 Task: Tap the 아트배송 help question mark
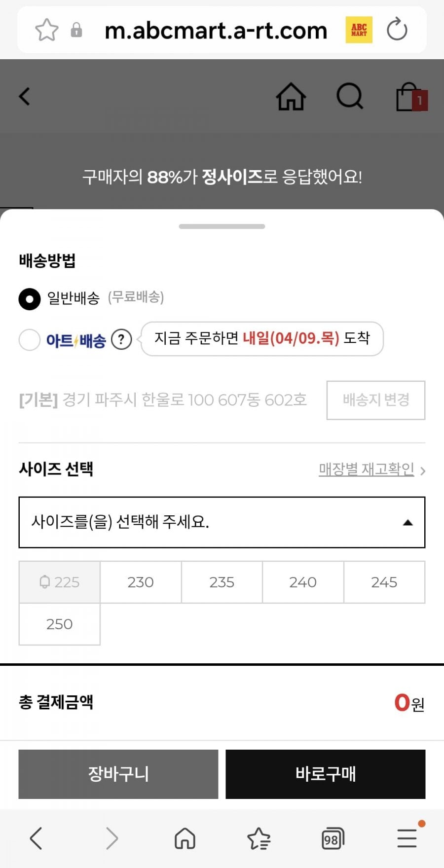[x=121, y=339]
